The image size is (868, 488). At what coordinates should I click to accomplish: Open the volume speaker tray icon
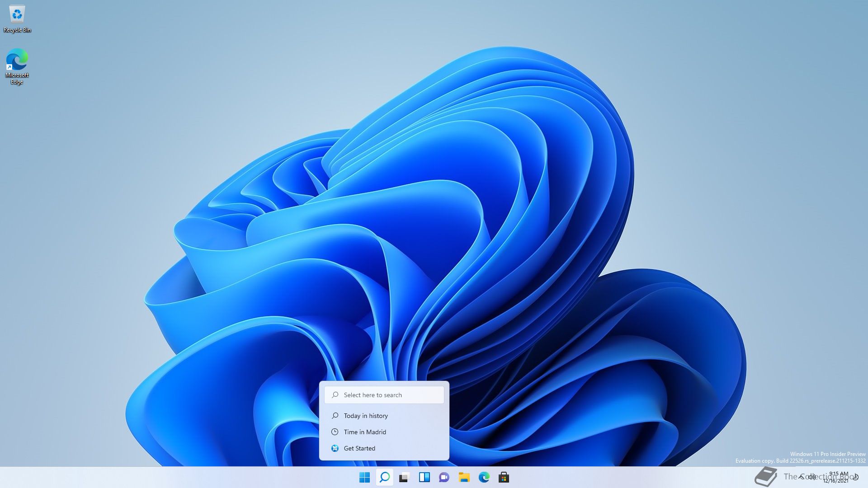[812, 477]
